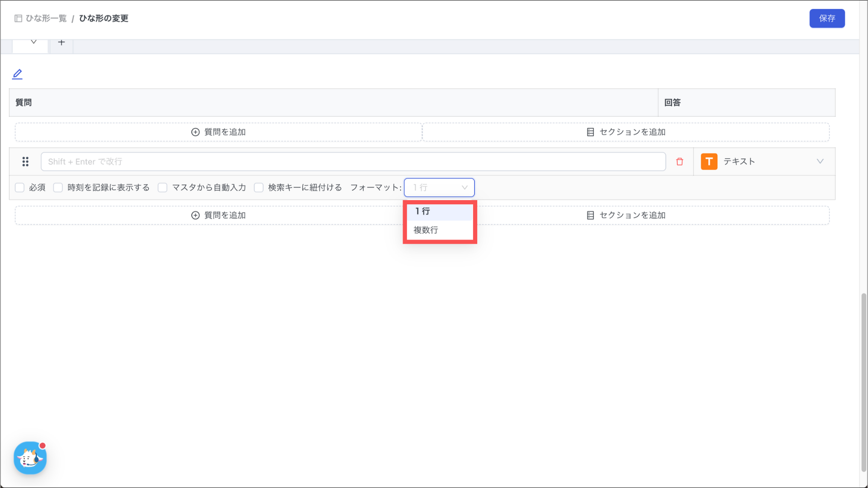The image size is (868, 488).
Task: Click the ひな形一覧 breadcrumb icon
Action: pos(18,18)
